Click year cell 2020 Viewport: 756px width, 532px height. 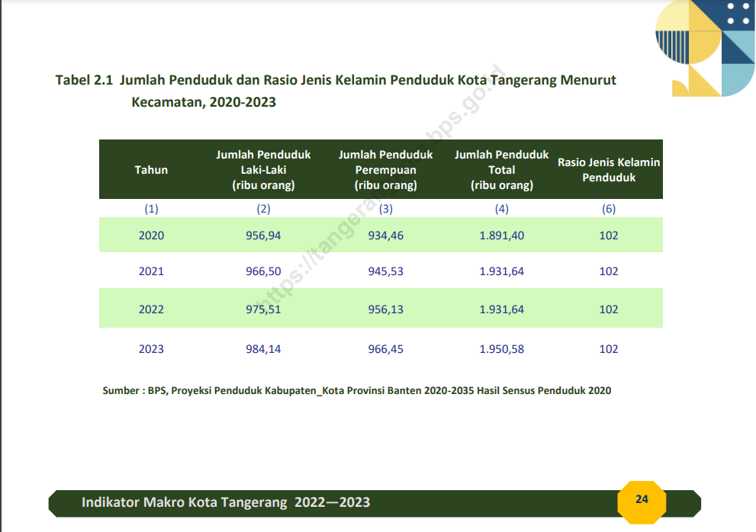[151, 236]
